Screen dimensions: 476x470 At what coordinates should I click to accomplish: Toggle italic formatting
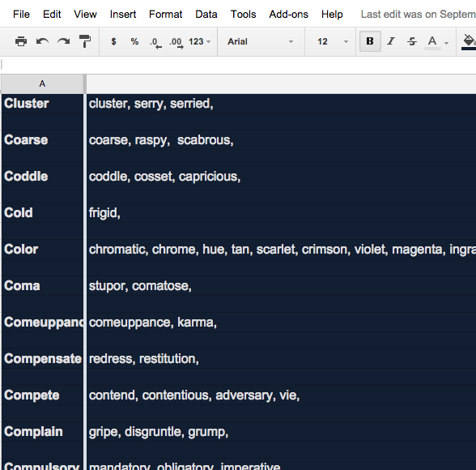click(391, 41)
